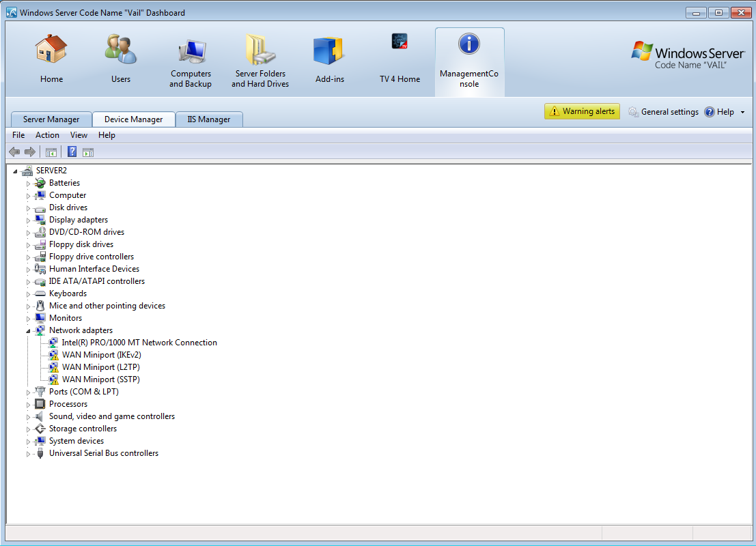Switch to the IIS Manager tab
The width and height of the screenshot is (756, 546).
pos(209,119)
